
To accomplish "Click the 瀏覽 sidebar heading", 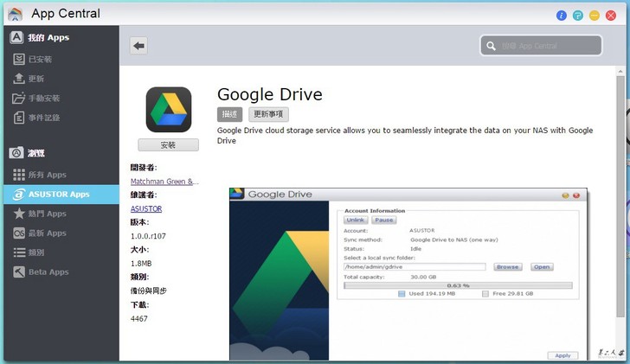I will tap(36, 153).
